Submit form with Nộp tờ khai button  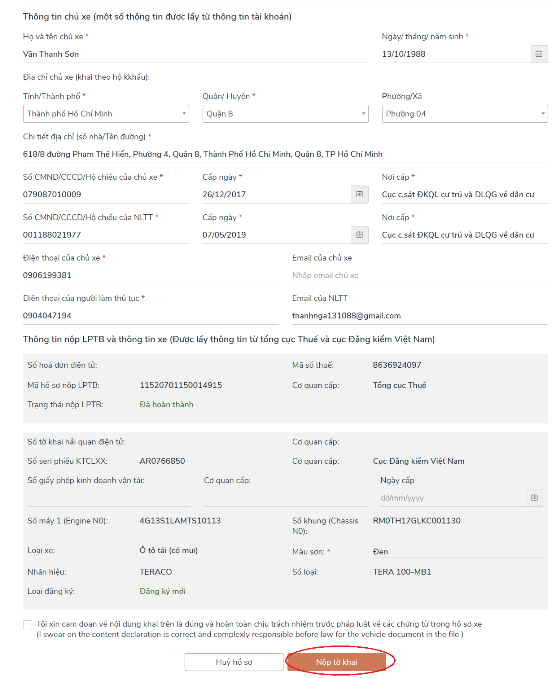pyautogui.click(x=336, y=662)
